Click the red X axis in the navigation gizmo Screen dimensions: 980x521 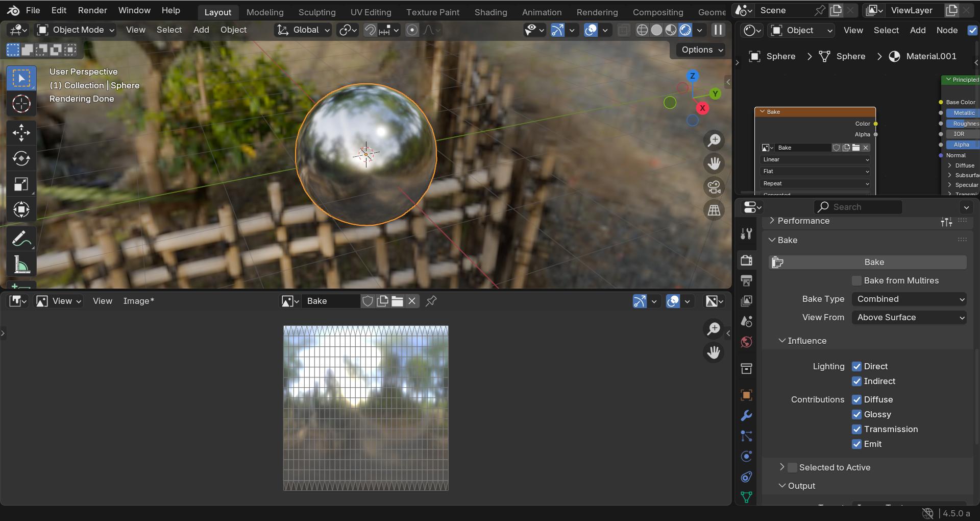pyautogui.click(x=703, y=108)
